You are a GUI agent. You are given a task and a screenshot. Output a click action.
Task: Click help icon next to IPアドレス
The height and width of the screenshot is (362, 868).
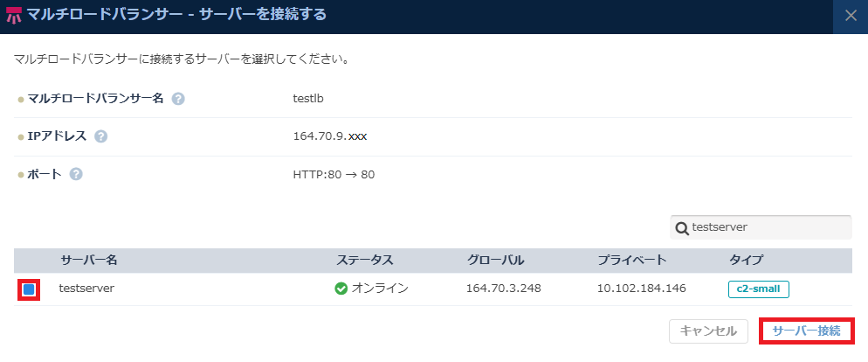101,136
